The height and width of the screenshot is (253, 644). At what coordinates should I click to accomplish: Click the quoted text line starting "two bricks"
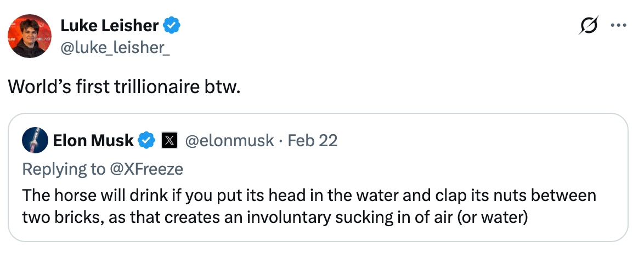pos(274,217)
